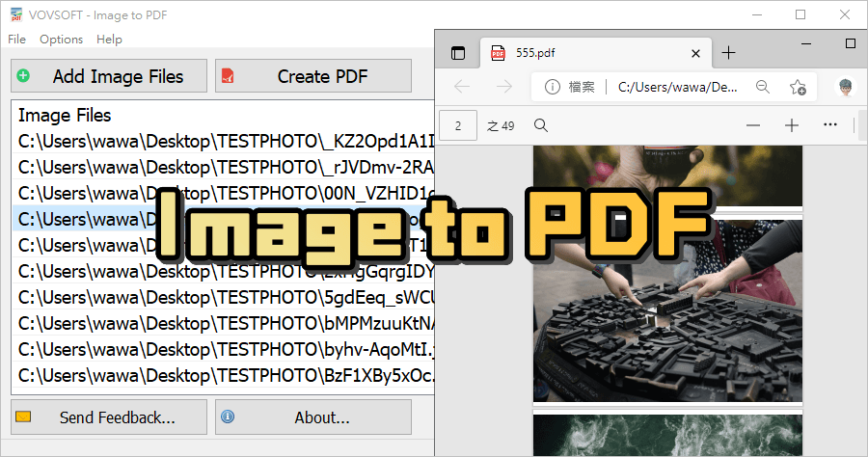Select the BzF1XBy5xOc file row
Image resolution: width=868 pixels, height=457 pixels.
pyautogui.click(x=224, y=375)
